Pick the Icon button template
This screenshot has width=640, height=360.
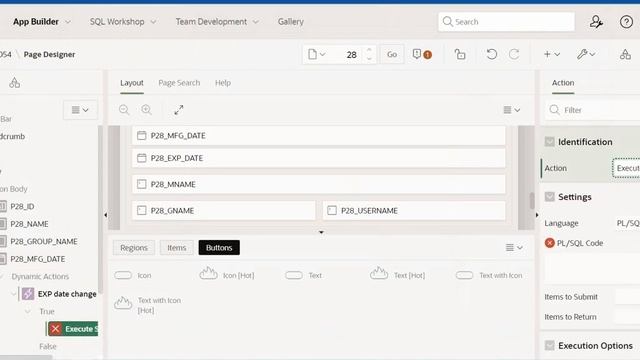pyautogui.click(x=133, y=276)
